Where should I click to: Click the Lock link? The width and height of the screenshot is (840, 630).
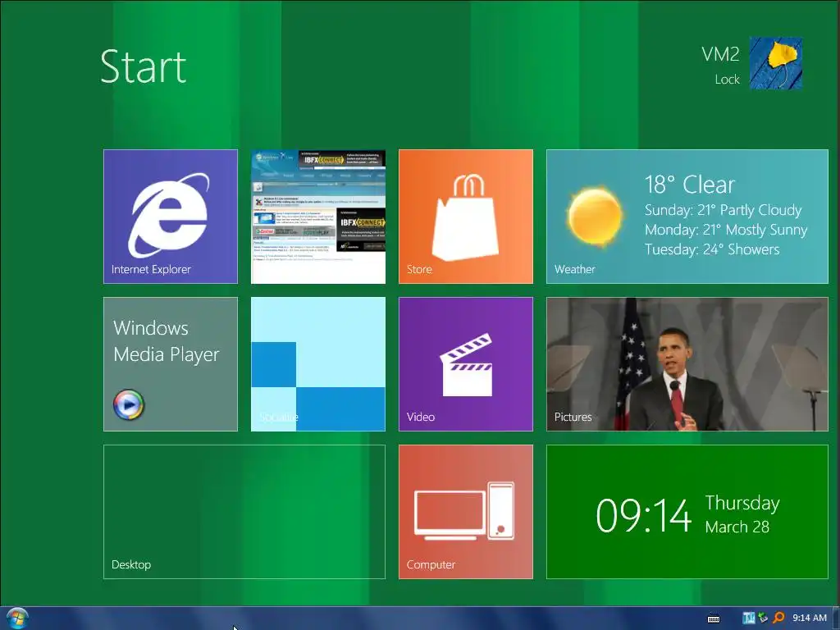click(727, 80)
